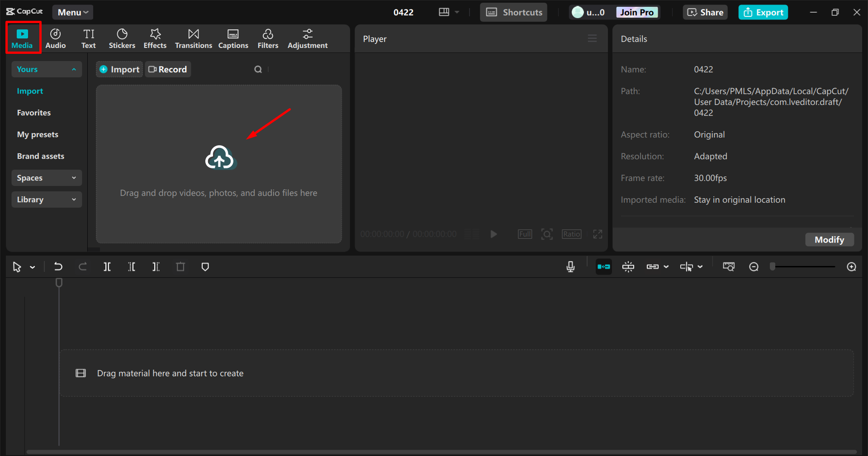Switch to the Audio tab
Screen dimensions: 868x456
pos(56,38)
